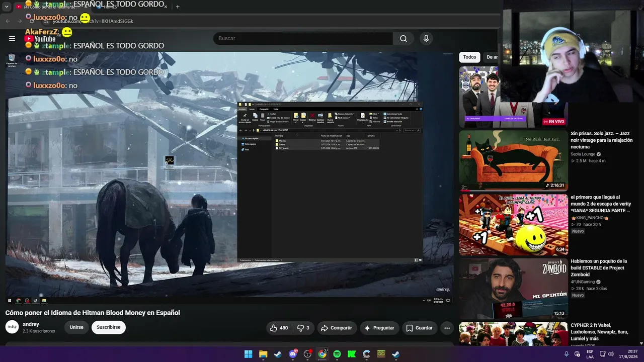Viewport: 644px width, 362px height.
Task: Switch the ESP LAA keyboard language indicator
Action: pyautogui.click(x=590, y=354)
